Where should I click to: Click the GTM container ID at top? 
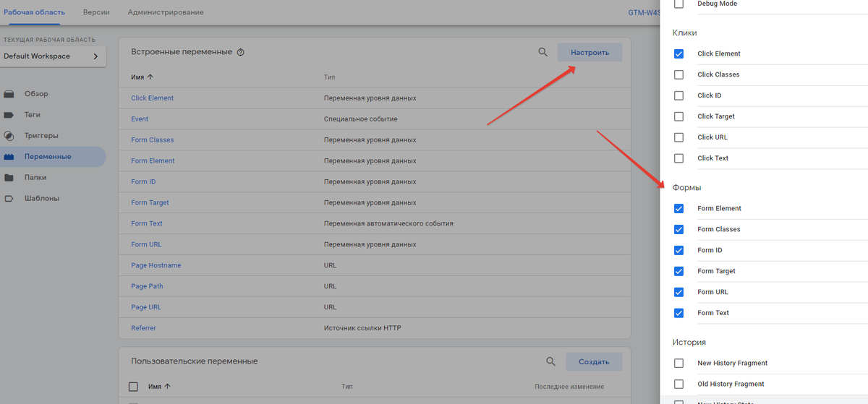[644, 12]
